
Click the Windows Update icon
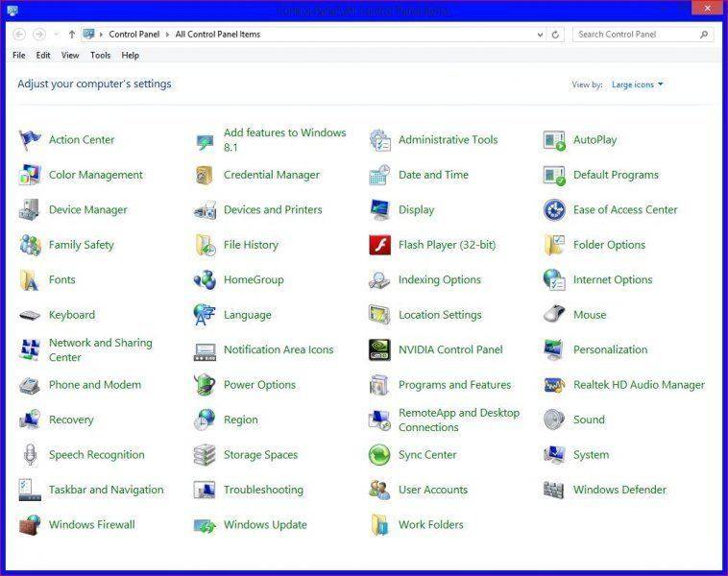[x=205, y=526]
